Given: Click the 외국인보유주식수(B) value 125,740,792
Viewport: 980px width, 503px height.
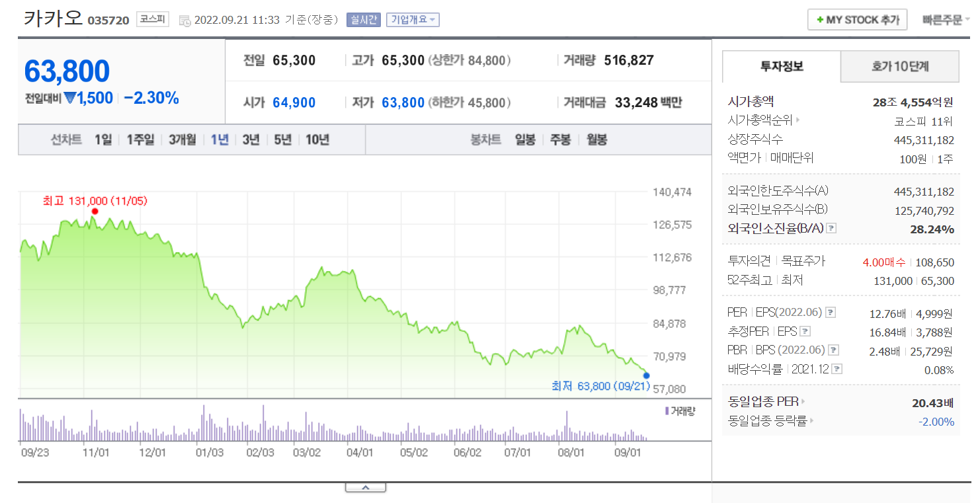Looking at the screenshot, I should pos(924,210).
